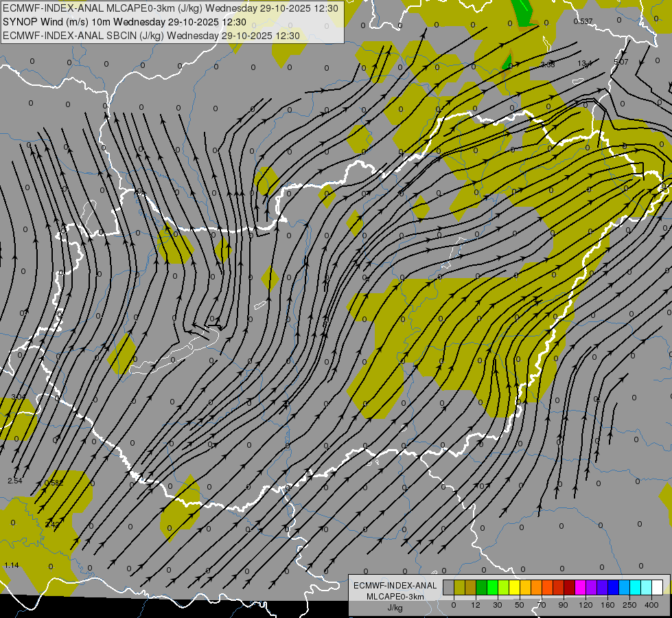Click the map data value '1.14'
This screenshot has height=618, width=672.
[12, 565]
